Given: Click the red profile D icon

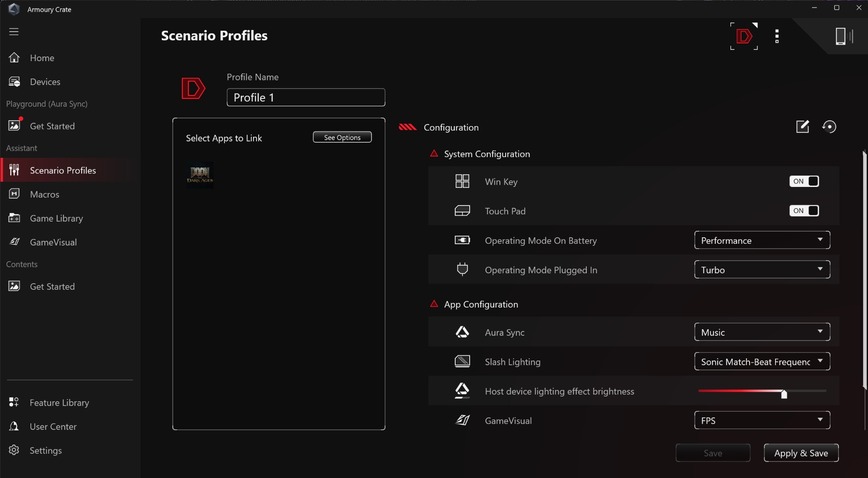Looking at the screenshot, I should pyautogui.click(x=193, y=88).
